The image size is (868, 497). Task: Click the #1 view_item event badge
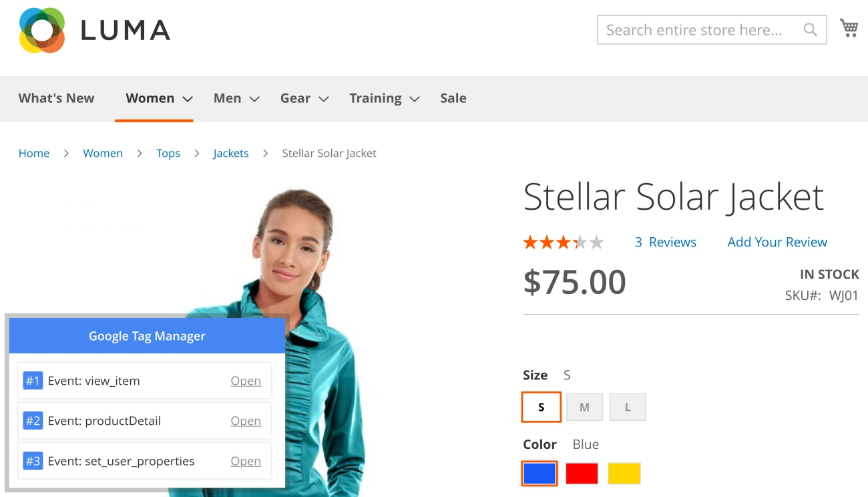(x=33, y=381)
